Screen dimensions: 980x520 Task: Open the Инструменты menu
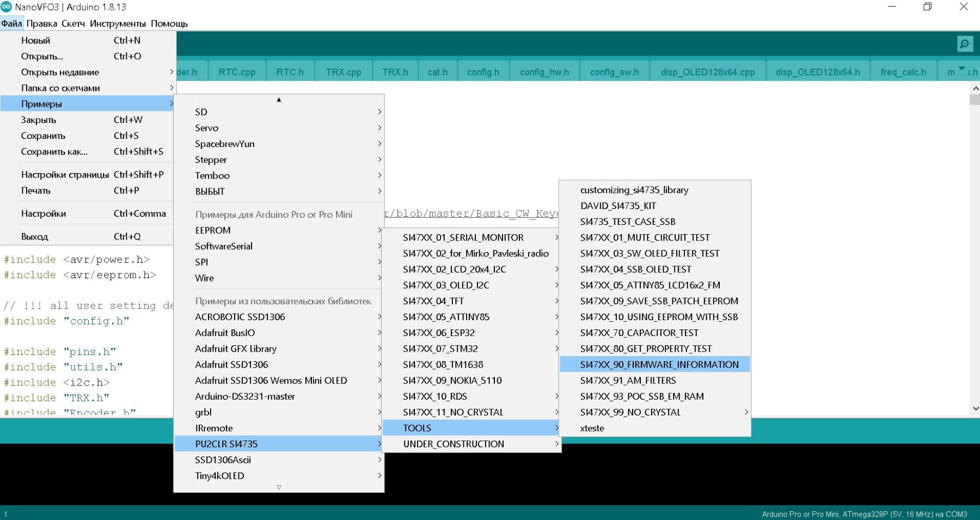[x=118, y=23]
